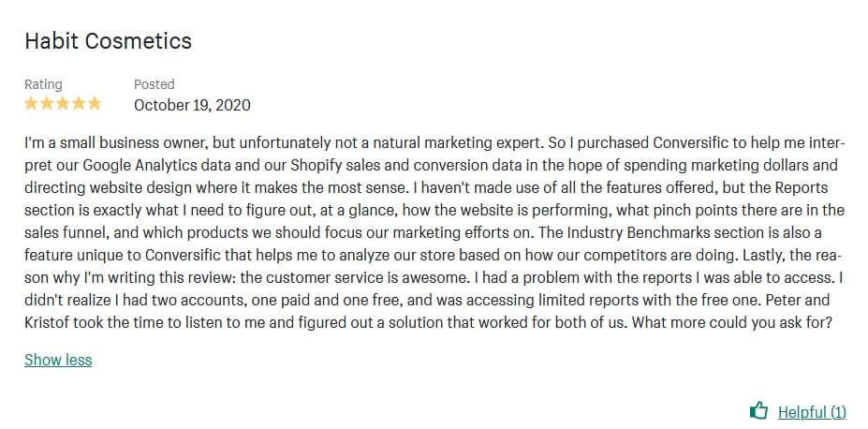
Task: Click the October 19, 2020 date
Action: pyautogui.click(x=192, y=105)
